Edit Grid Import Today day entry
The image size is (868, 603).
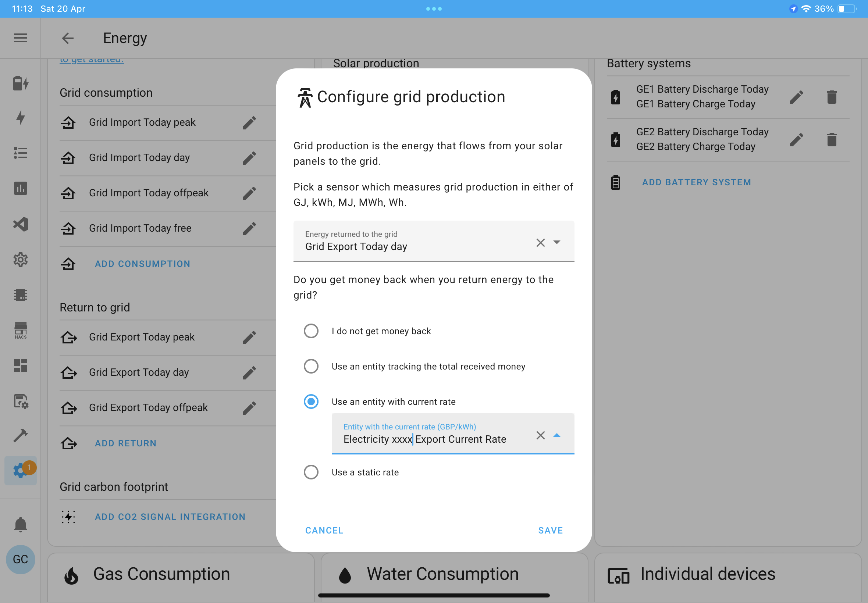pos(249,158)
